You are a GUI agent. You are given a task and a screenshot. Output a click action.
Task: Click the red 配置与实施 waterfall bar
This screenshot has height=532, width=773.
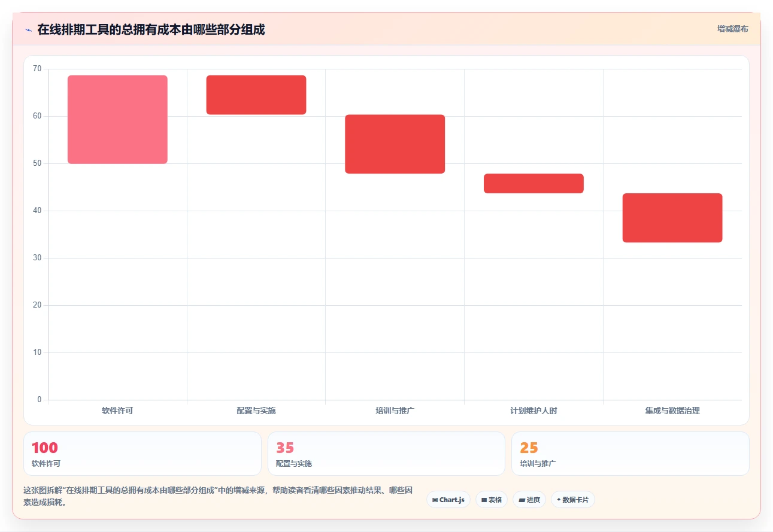point(256,95)
